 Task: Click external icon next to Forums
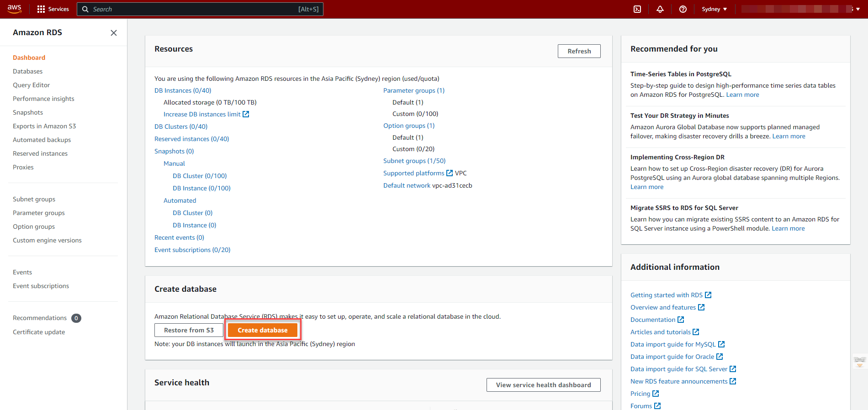pyautogui.click(x=657, y=406)
